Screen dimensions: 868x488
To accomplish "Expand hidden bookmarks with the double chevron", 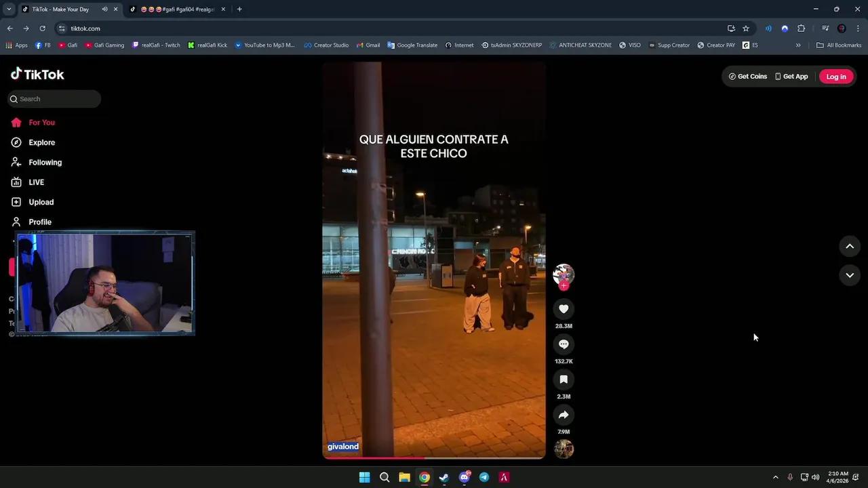I will coord(799,45).
